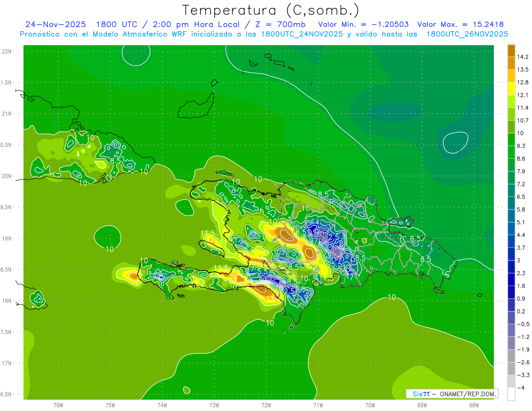532x411 pixels.
Task: Click the '10.7' color scale label
Action: 522,120
